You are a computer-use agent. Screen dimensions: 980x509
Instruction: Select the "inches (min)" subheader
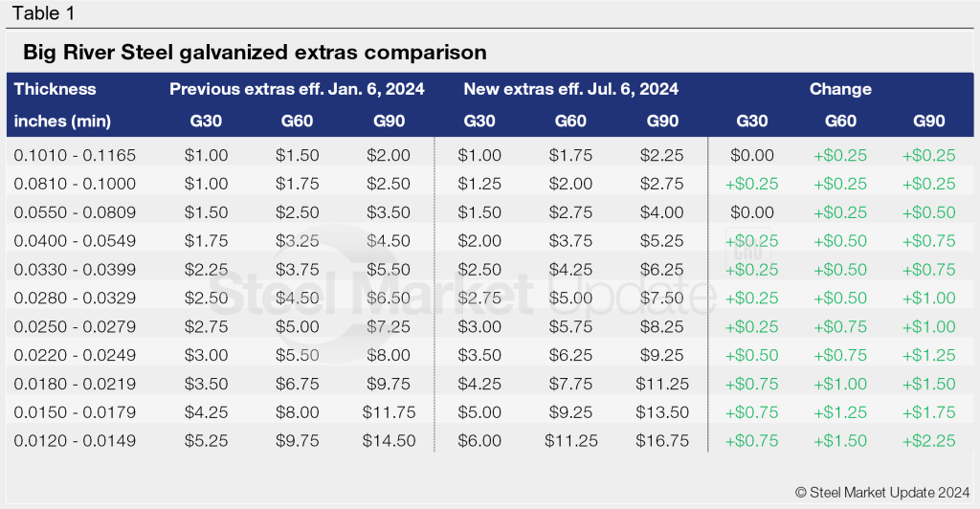[63, 121]
